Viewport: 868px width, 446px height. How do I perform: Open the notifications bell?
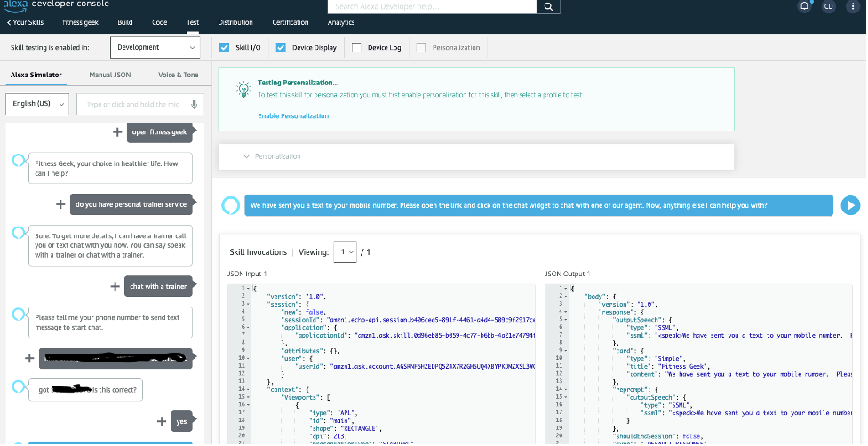coord(804,6)
